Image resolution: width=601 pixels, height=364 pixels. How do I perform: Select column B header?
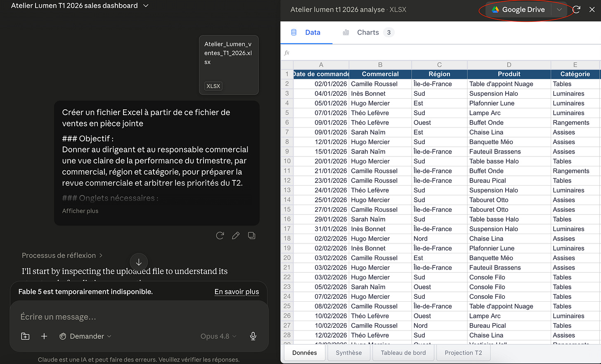[x=380, y=65]
